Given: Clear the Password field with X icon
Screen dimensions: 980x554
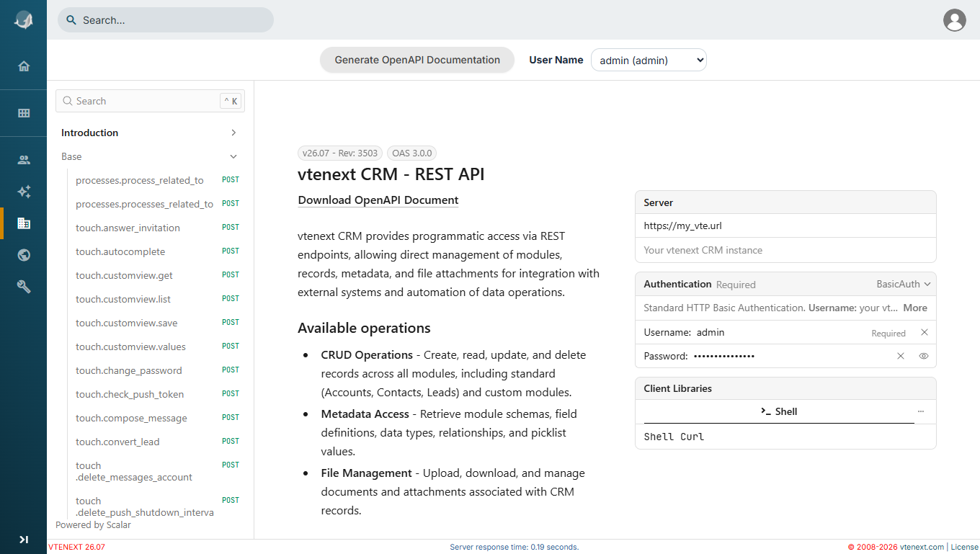Looking at the screenshot, I should (900, 356).
